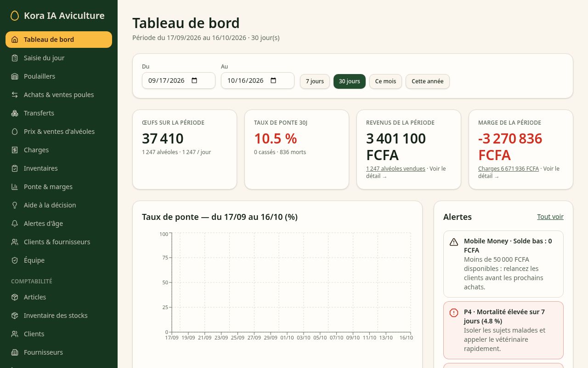The width and height of the screenshot is (588, 368).
Task: Open Ponte & marges in sidebar
Action: [59, 187]
